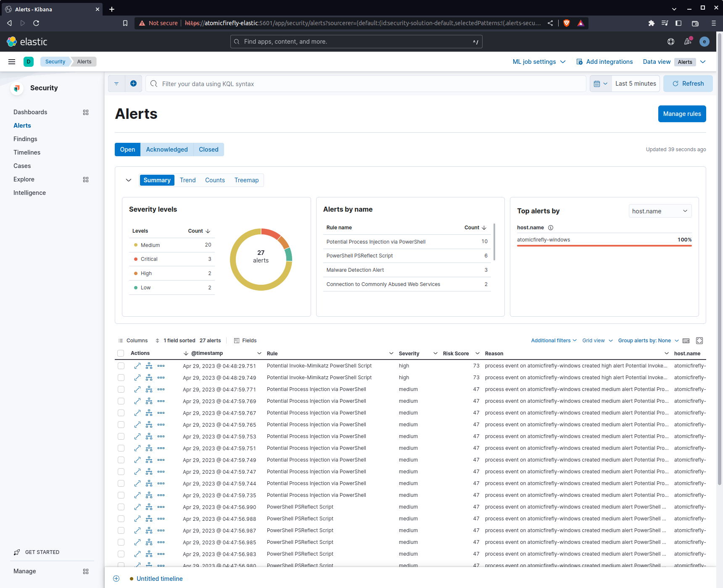
Task: Click the host.name info icon
Action: (551, 228)
